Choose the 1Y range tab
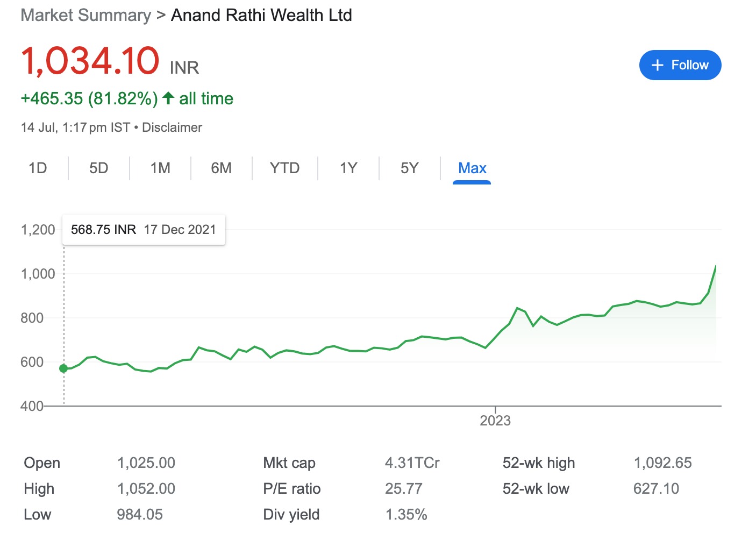This screenshot has height=540, width=756. (348, 168)
